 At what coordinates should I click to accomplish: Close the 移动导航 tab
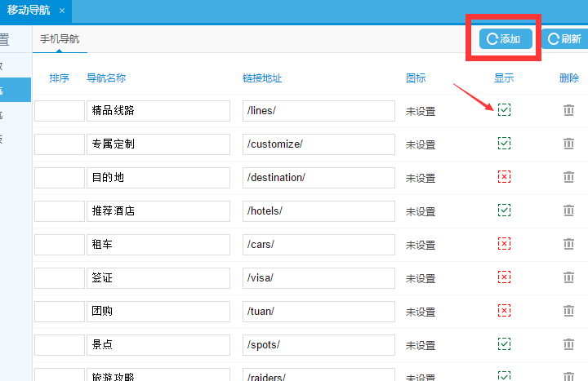[x=62, y=11]
